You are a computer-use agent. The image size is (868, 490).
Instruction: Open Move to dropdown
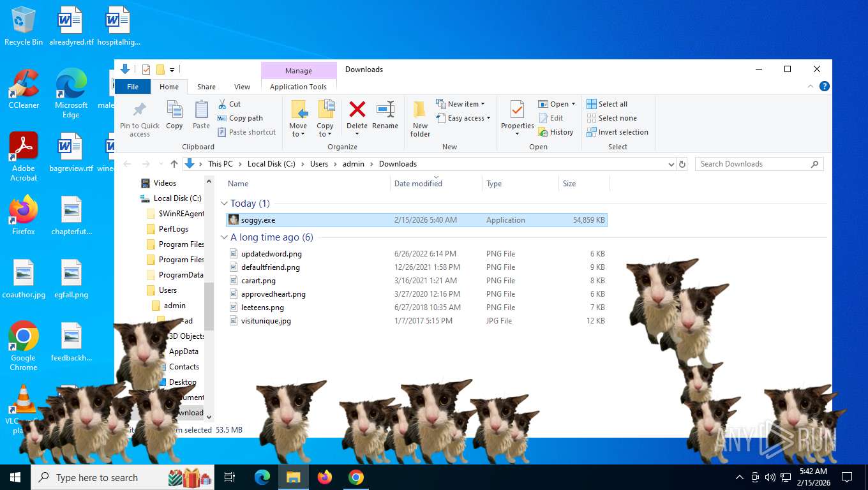click(x=298, y=119)
